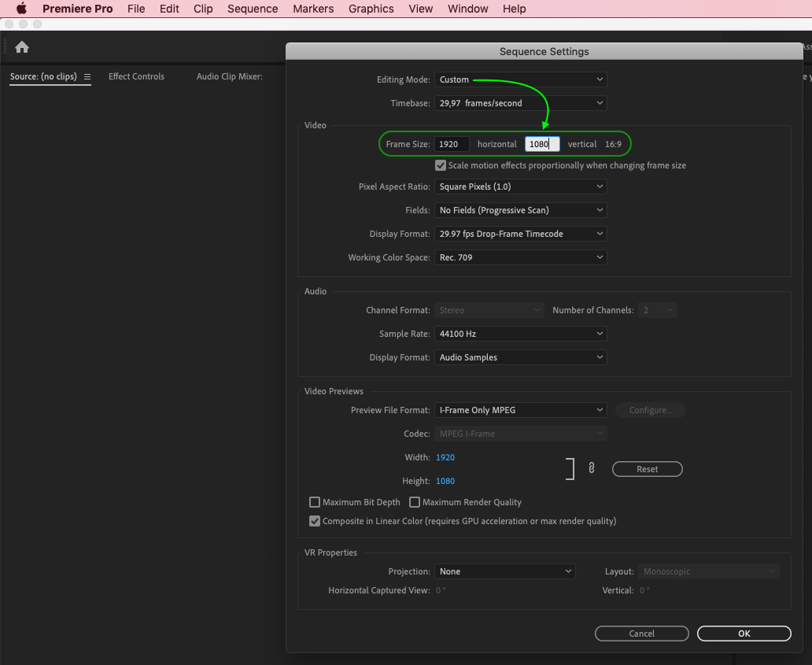The height and width of the screenshot is (665, 812).
Task: Open the VR Projection dropdown
Action: (x=505, y=571)
